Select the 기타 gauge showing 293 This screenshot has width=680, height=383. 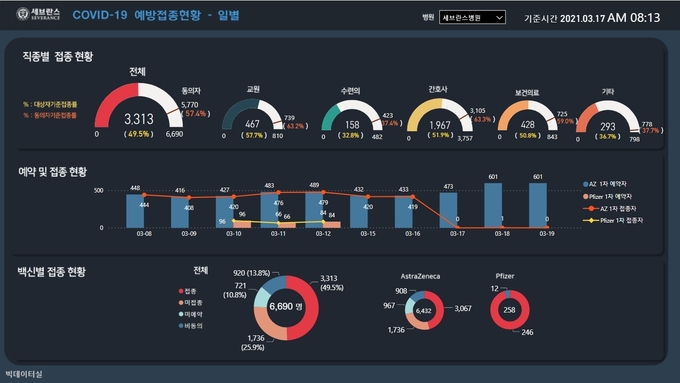[608, 117]
